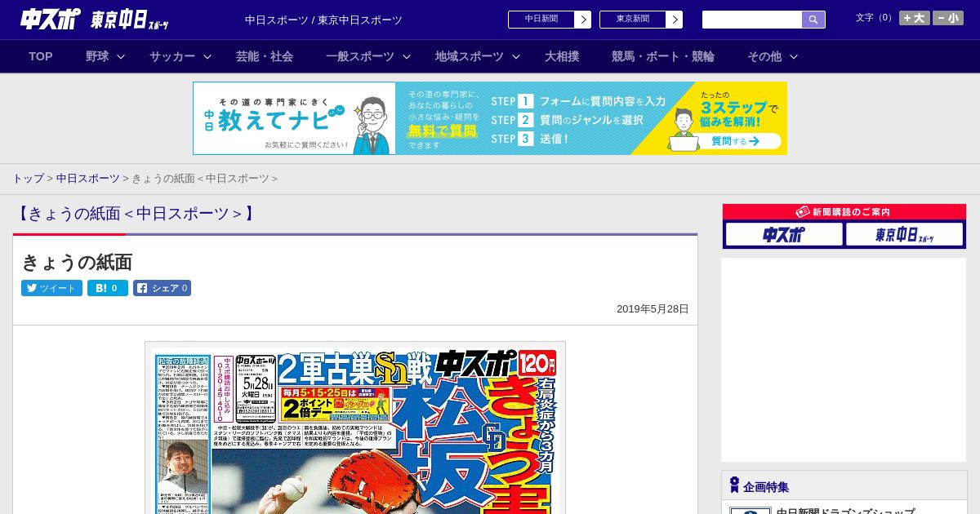Open the 野球 menu item

click(97, 56)
